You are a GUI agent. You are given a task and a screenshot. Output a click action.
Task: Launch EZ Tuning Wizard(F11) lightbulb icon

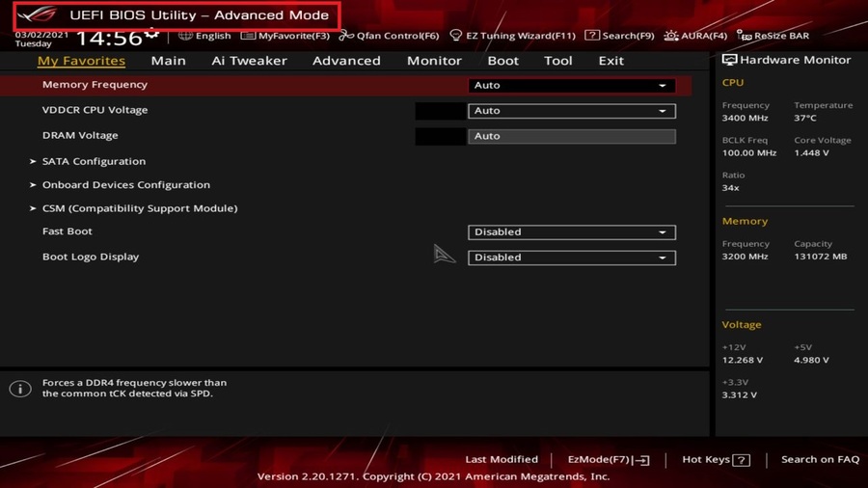pyautogui.click(x=456, y=36)
